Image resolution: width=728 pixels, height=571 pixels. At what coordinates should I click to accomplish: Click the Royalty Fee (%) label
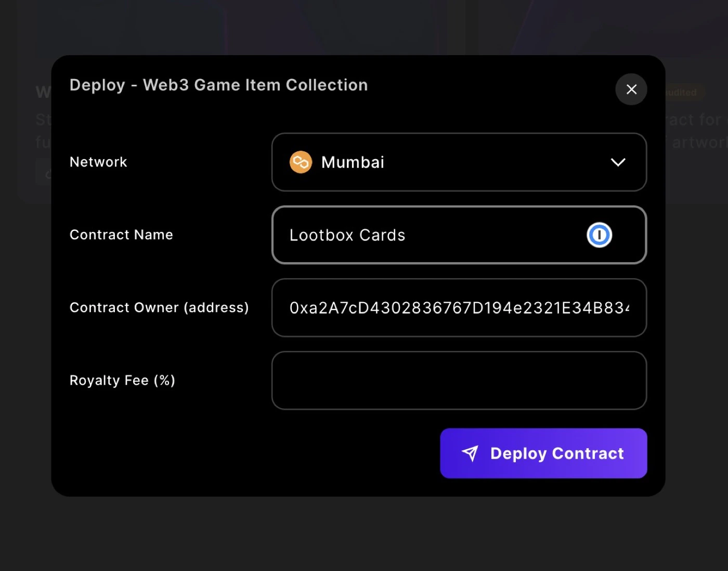point(122,380)
